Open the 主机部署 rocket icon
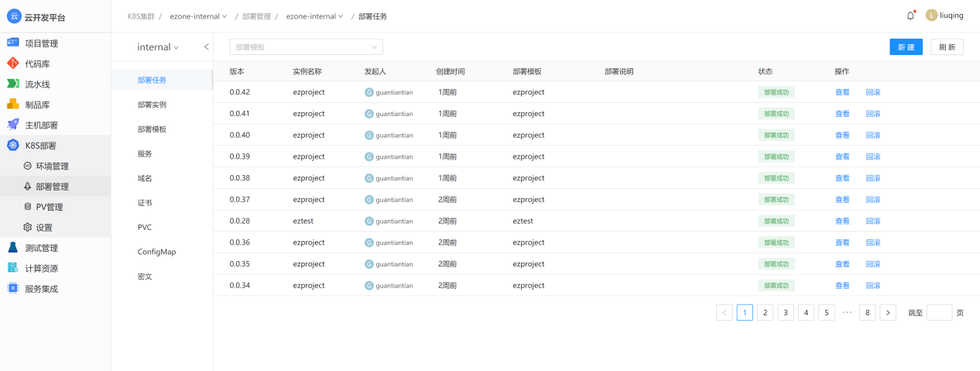This screenshot has height=371, width=980. [x=13, y=125]
